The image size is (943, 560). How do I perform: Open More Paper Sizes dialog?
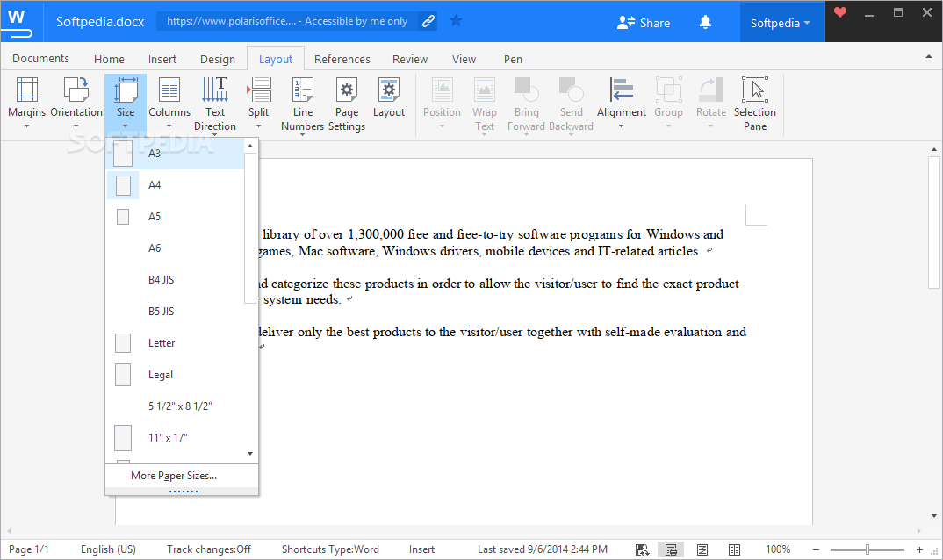182,475
